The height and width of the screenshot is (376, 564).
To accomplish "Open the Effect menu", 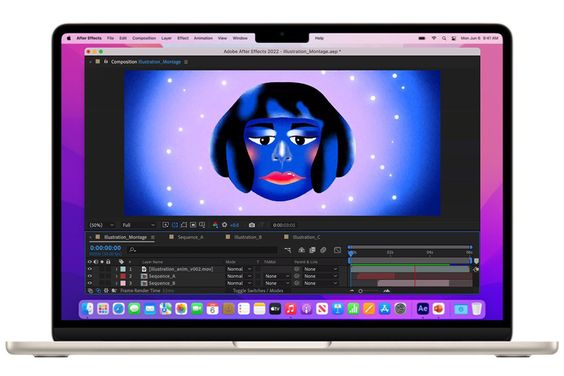I will pos(183,38).
